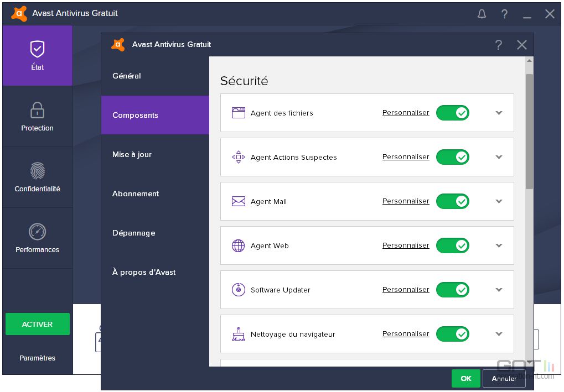Disable the Agent Actions Suspectes toggle
This screenshot has height=392, width=564.
pos(453,157)
